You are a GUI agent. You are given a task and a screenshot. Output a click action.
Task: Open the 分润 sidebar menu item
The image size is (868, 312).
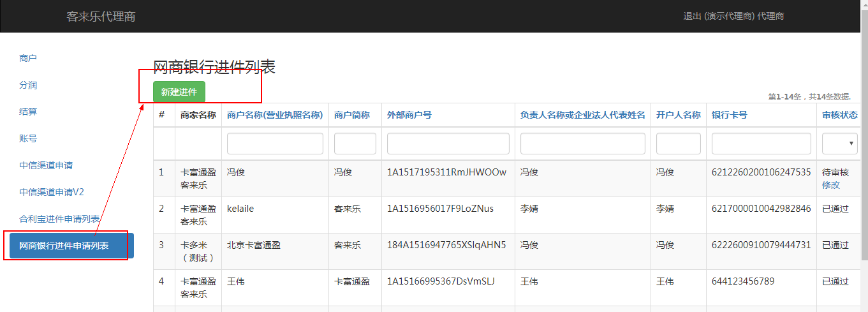(28, 85)
